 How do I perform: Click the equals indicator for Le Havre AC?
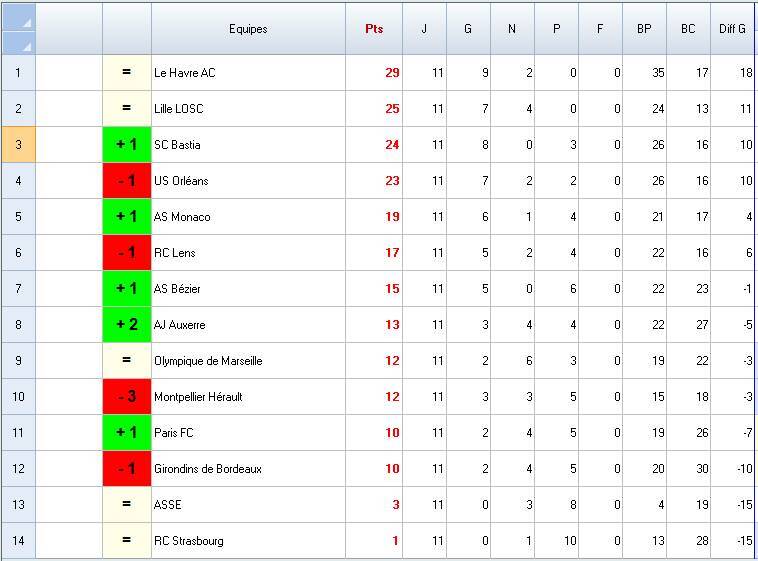click(x=127, y=73)
